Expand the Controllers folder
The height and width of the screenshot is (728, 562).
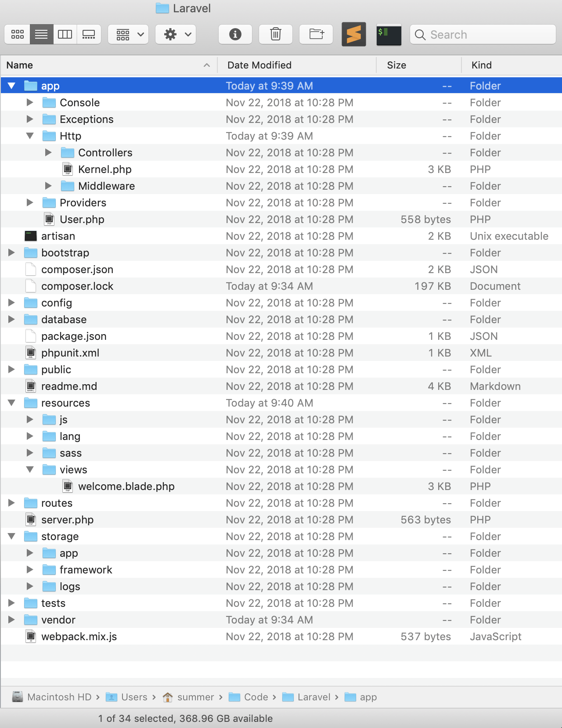pyautogui.click(x=48, y=152)
